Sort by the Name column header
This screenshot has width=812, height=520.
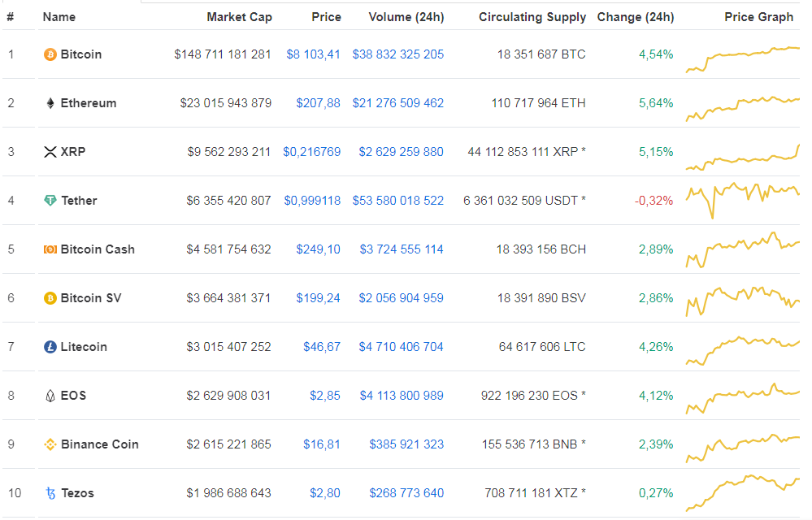[59, 17]
